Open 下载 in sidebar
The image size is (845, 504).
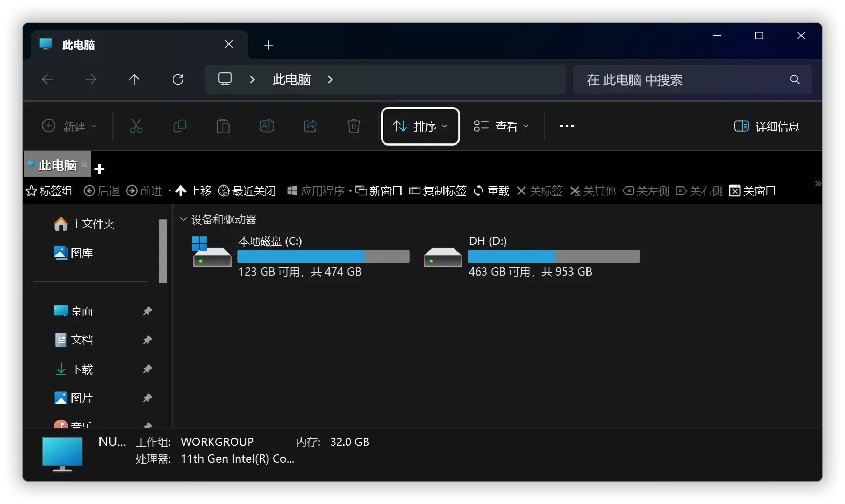(x=73, y=369)
